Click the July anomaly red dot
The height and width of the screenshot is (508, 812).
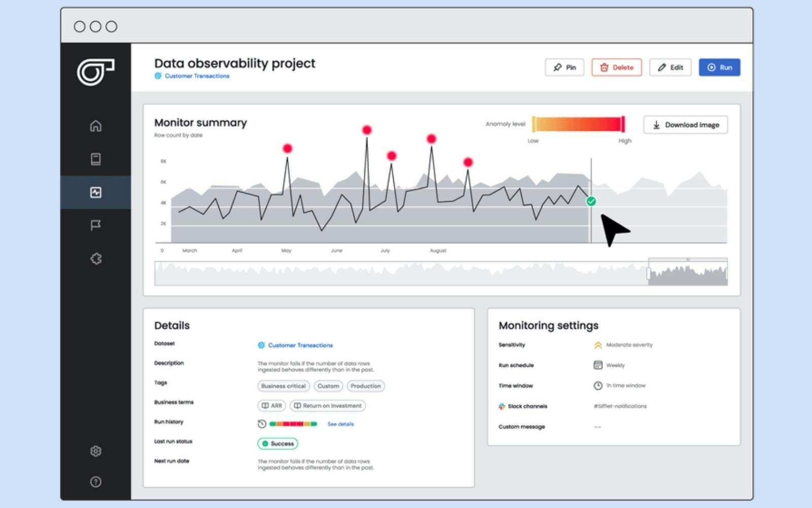(x=391, y=155)
